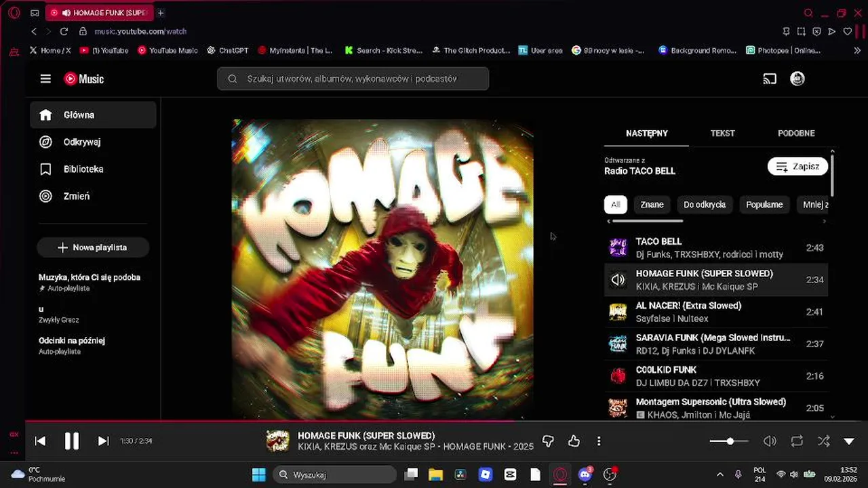
Task: Open File Explorer from taskbar
Action: tap(435, 474)
